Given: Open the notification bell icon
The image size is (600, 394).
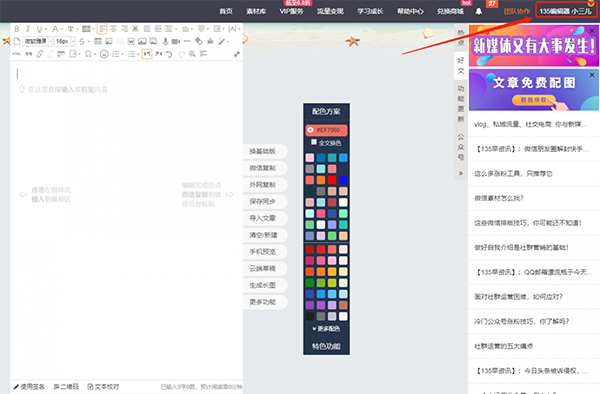Looking at the screenshot, I should pos(479,11).
